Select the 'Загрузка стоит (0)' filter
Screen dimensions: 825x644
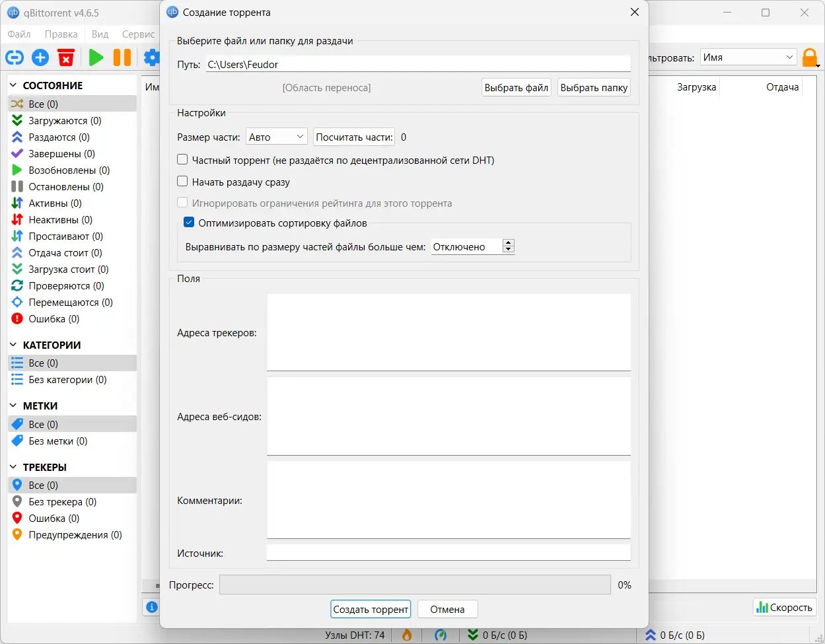point(72,269)
